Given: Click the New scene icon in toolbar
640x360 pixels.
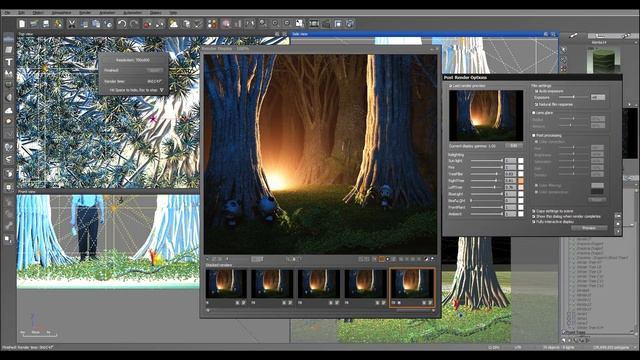Looking at the screenshot, I should [22, 24].
